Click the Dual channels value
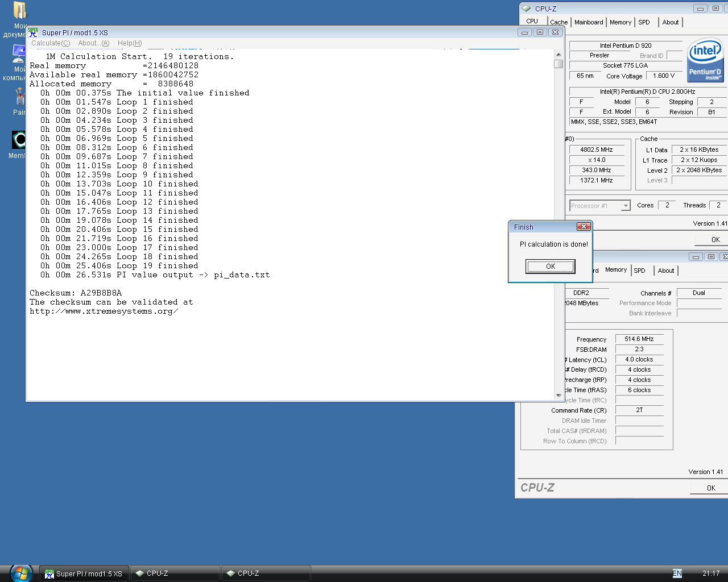728x582 pixels. pos(699,293)
